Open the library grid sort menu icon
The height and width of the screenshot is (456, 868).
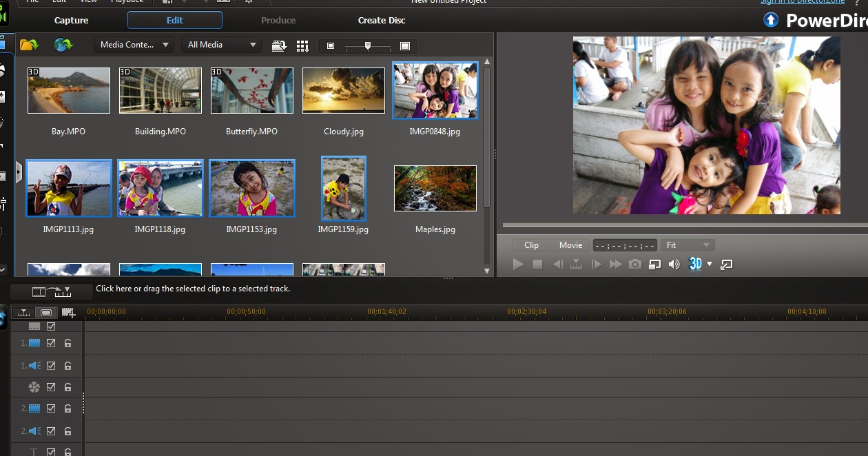coord(302,46)
